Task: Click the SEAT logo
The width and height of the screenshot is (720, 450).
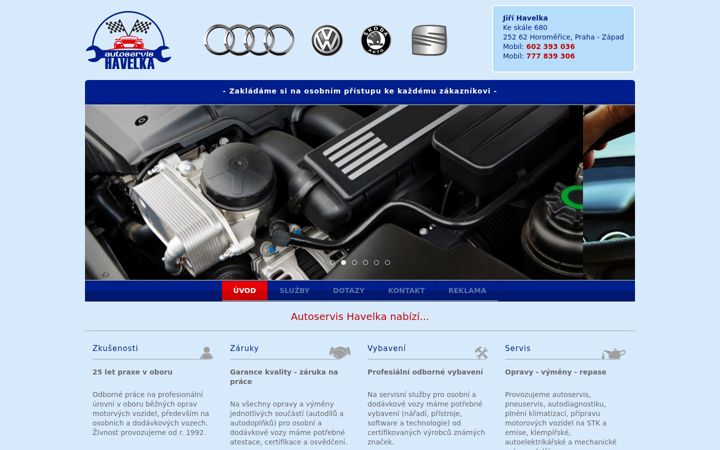Action: pos(429,40)
